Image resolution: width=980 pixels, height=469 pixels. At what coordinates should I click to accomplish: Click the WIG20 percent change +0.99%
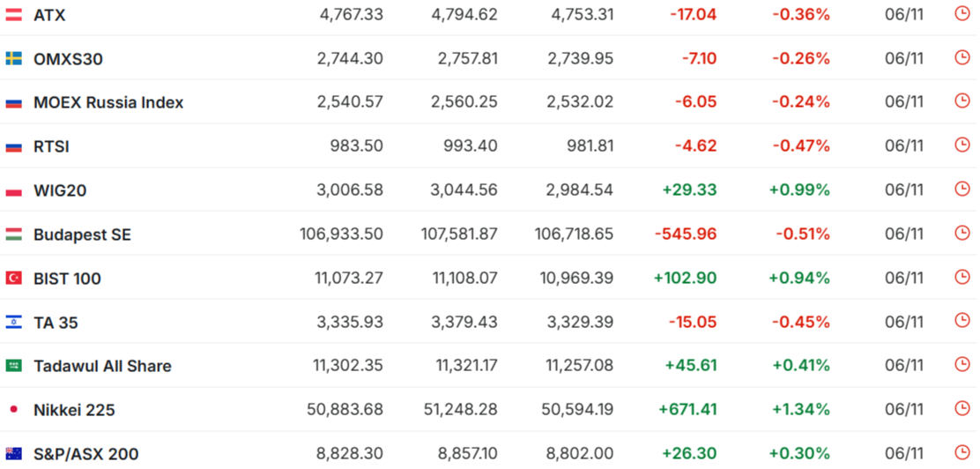coord(799,190)
